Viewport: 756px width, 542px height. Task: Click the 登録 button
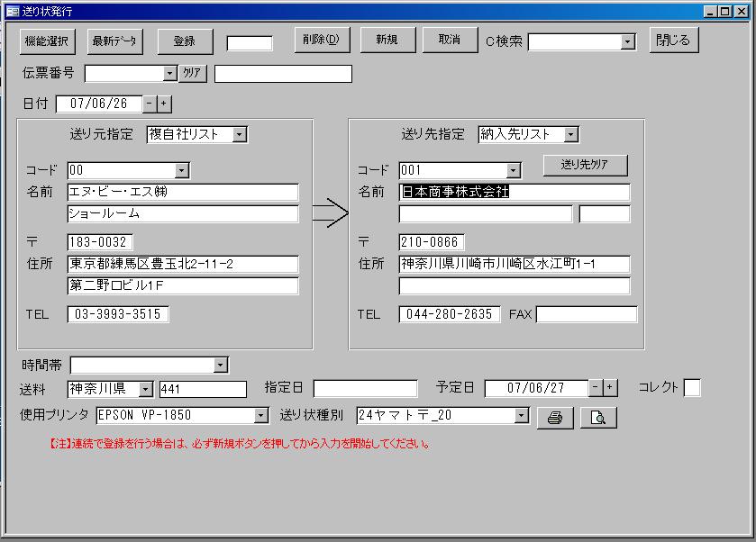click(185, 41)
